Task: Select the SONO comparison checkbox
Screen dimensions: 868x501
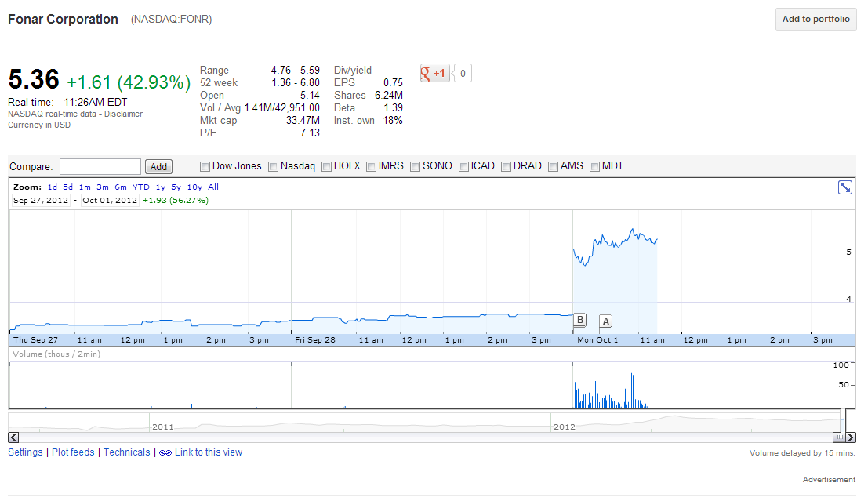Action: [x=415, y=167]
